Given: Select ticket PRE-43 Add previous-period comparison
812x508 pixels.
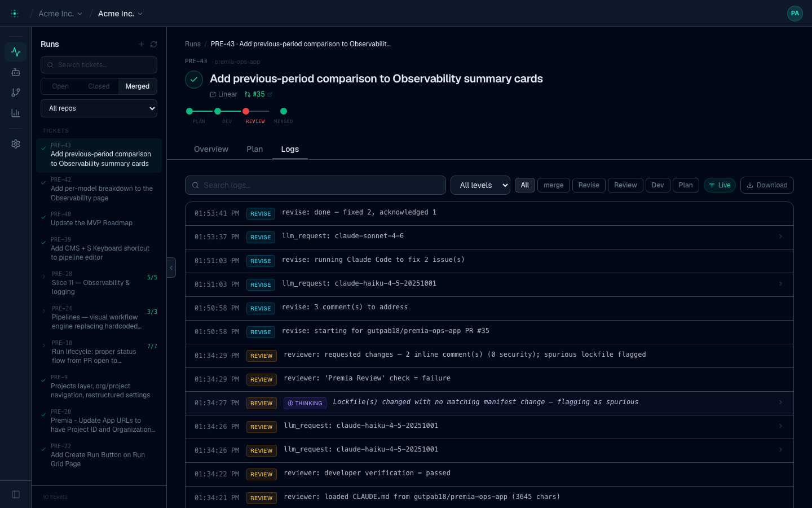Looking at the screenshot, I should coord(99,155).
